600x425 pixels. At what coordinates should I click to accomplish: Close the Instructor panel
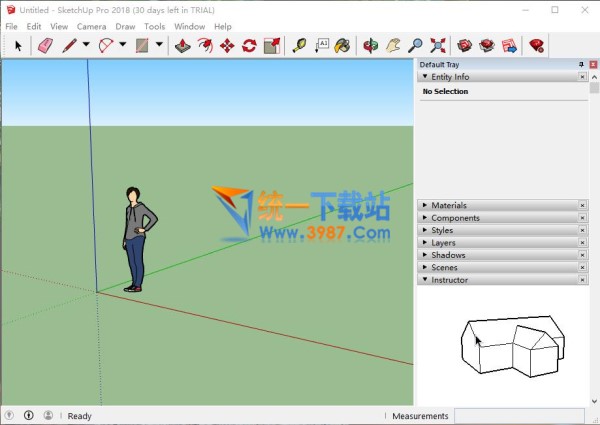click(582, 280)
